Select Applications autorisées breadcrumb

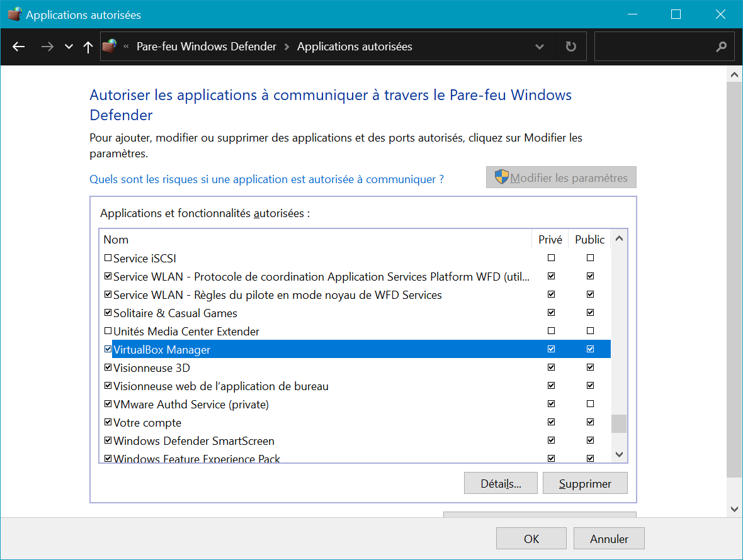[354, 47]
